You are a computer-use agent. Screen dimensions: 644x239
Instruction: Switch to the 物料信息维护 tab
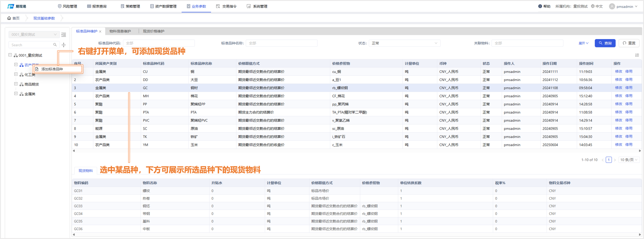120,31
